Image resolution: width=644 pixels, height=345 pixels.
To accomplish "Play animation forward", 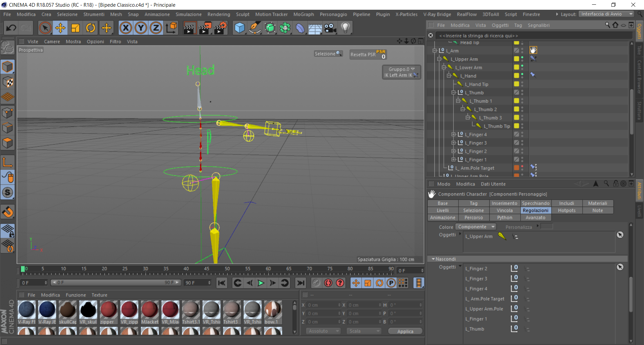I will (261, 283).
